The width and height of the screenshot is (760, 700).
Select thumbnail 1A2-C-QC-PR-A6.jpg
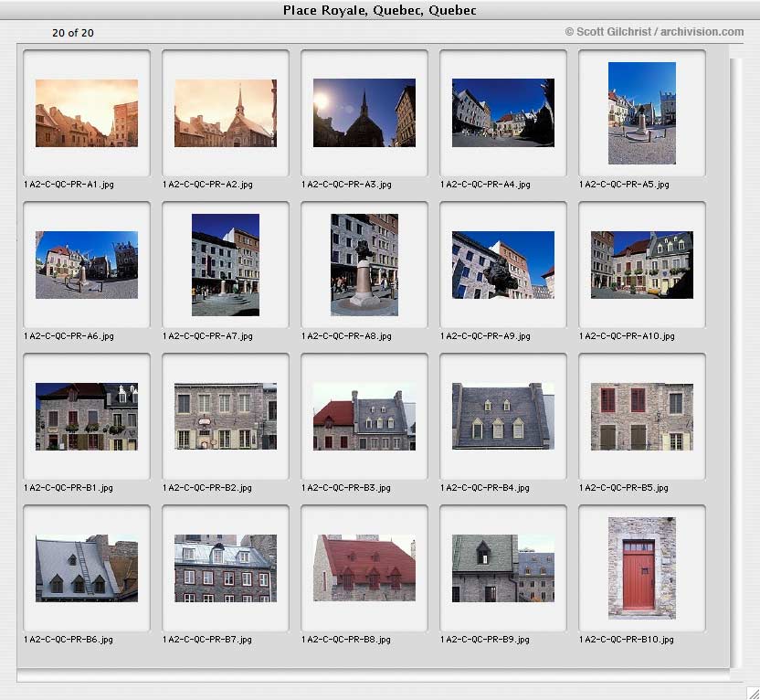point(87,265)
